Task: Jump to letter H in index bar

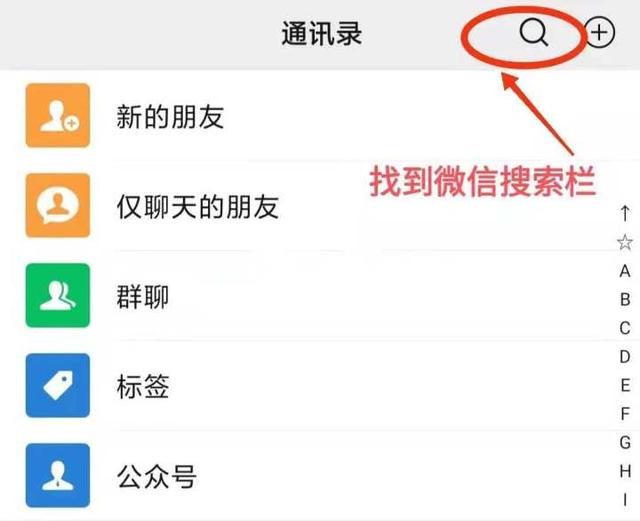Action: pos(625,471)
